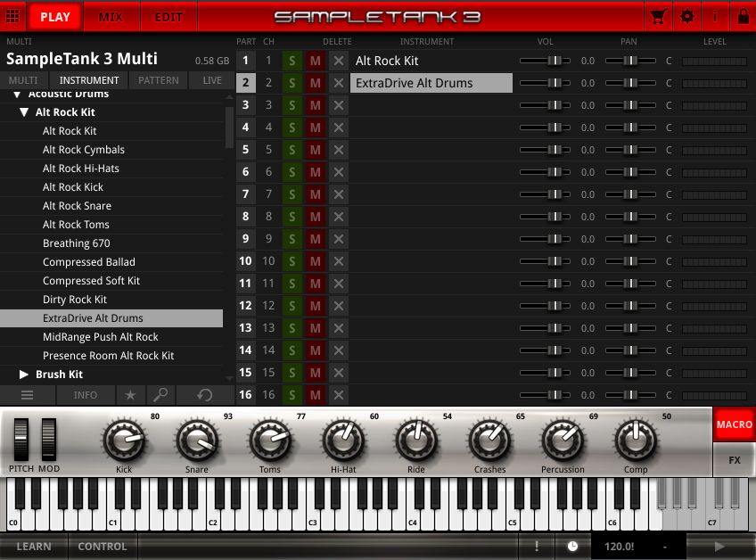Delete the instrument on part 2
This screenshot has height=560, width=756.
click(x=339, y=83)
